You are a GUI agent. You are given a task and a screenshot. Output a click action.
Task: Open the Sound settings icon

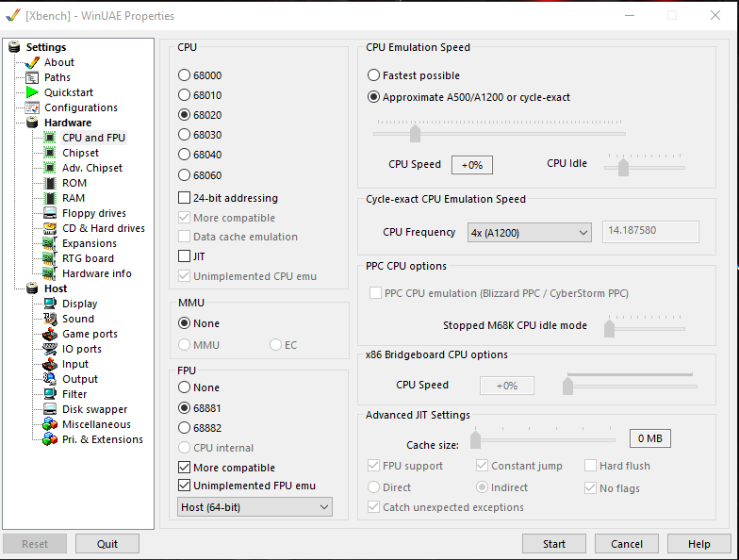pyautogui.click(x=49, y=319)
